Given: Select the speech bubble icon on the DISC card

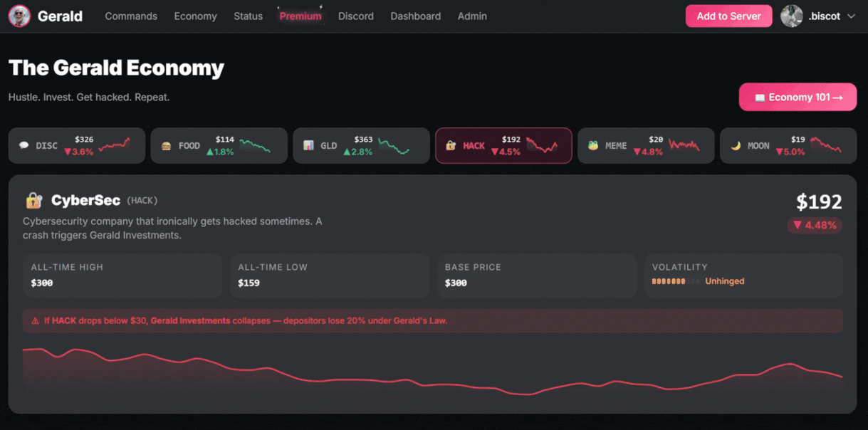Looking at the screenshot, I should pos(24,145).
